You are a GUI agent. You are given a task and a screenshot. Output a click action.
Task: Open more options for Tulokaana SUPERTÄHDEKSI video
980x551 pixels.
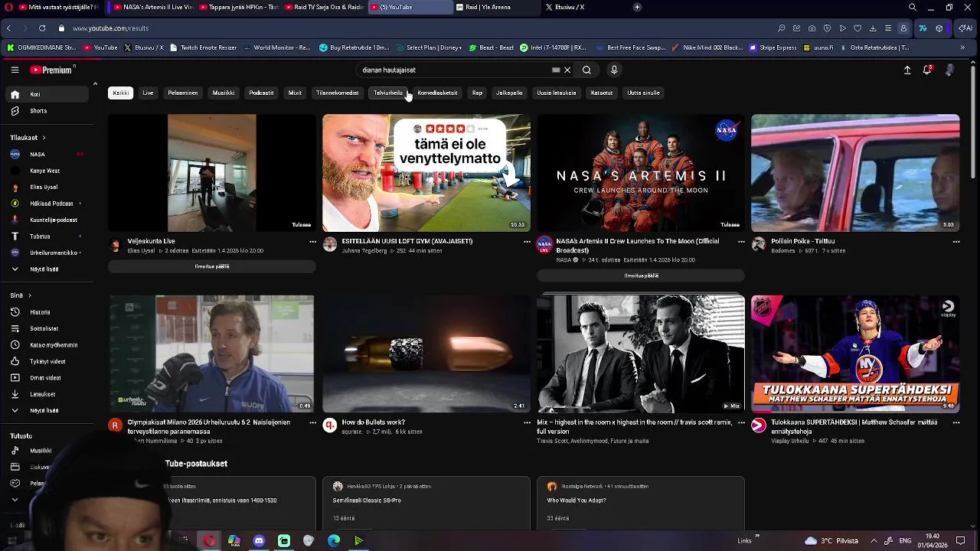pos(955,422)
